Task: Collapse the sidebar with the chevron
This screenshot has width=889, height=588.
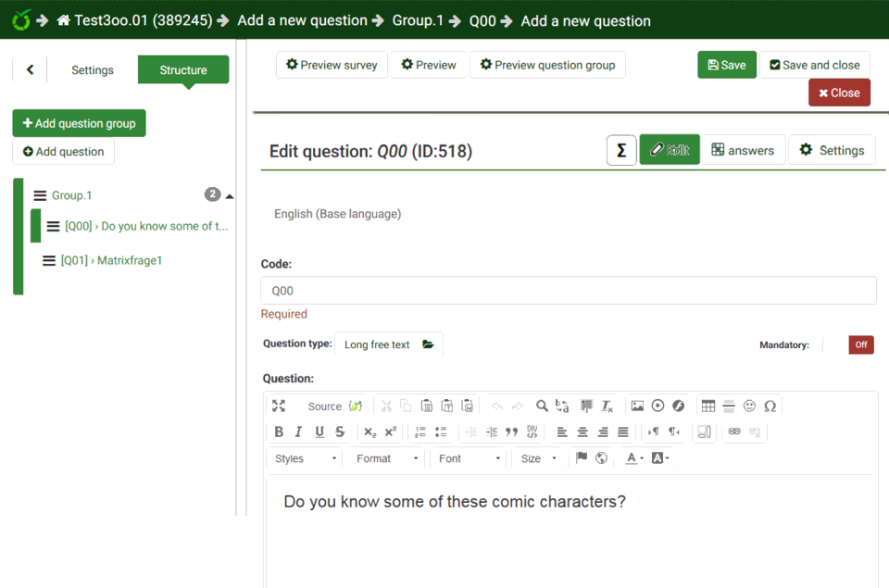Action: point(30,69)
